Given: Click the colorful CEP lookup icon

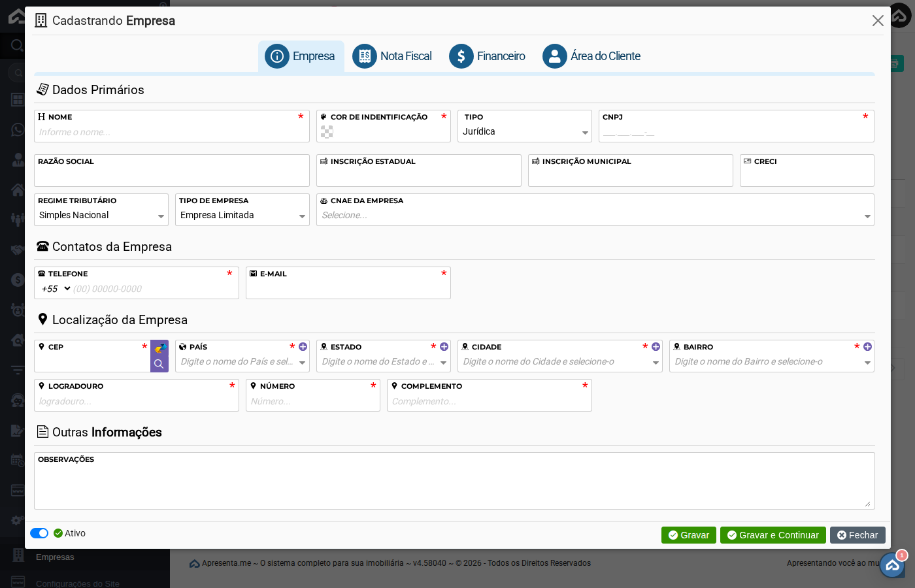Looking at the screenshot, I should point(159,348).
